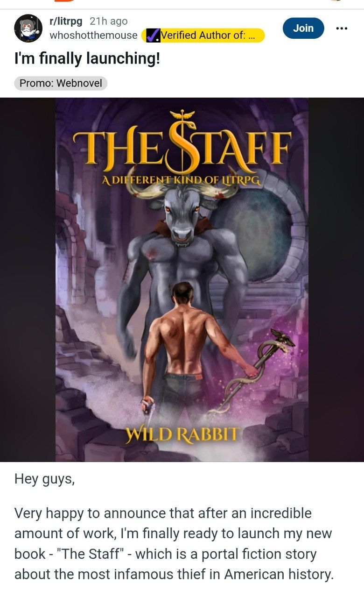Filter by Promo: Webnovel flair
The width and height of the screenshot is (364, 598).
click(61, 83)
